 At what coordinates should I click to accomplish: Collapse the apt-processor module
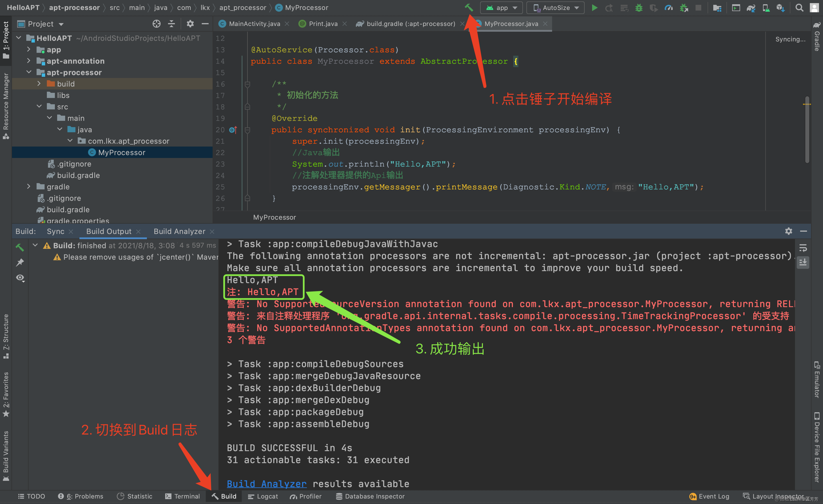[29, 72]
